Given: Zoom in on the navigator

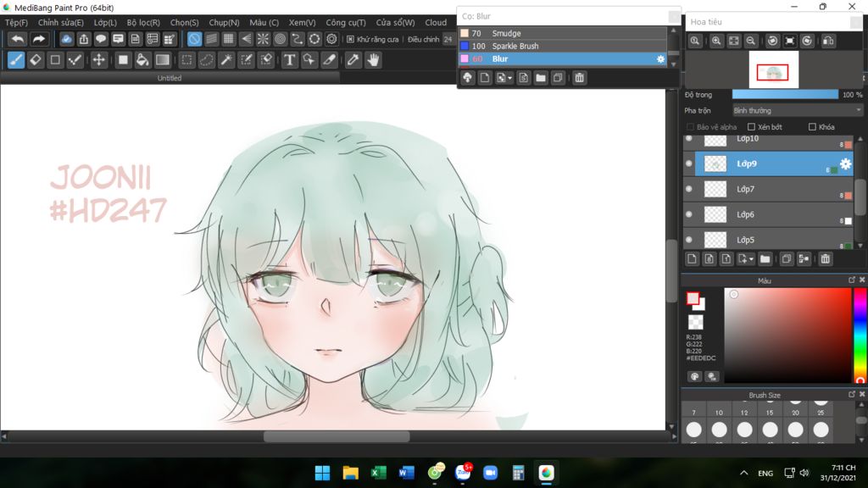Looking at the screenshot, I should [716, 41].
